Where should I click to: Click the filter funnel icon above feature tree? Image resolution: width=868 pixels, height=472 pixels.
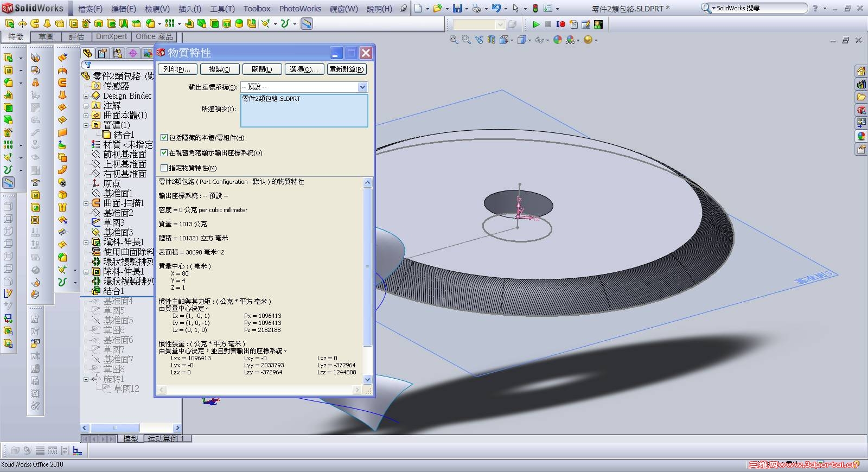pyautogui.click(x=87, y=65)
